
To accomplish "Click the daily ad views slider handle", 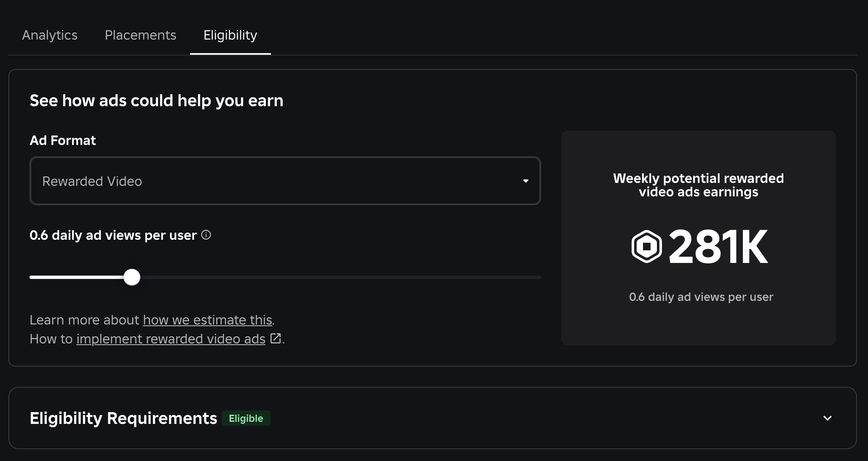I will [132, 277].
